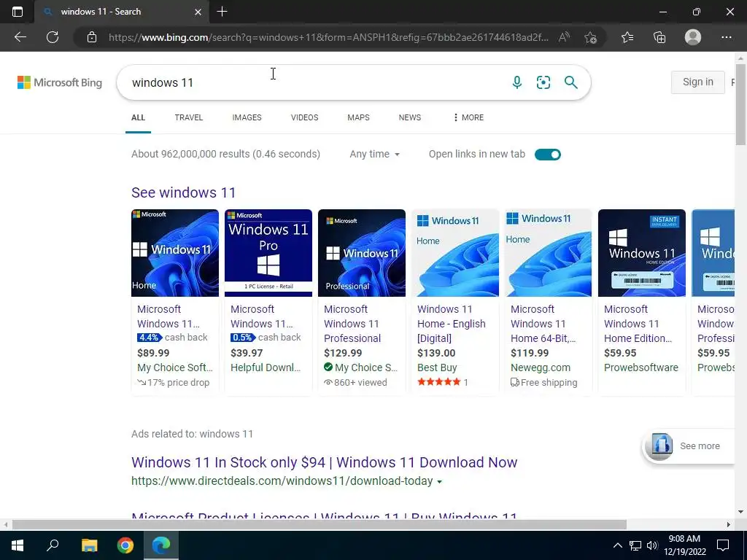Click the vertical scrollbar thumb
The height and width of the screenshot is (560, 747).
pyautogui.click(x=740, y=104)
